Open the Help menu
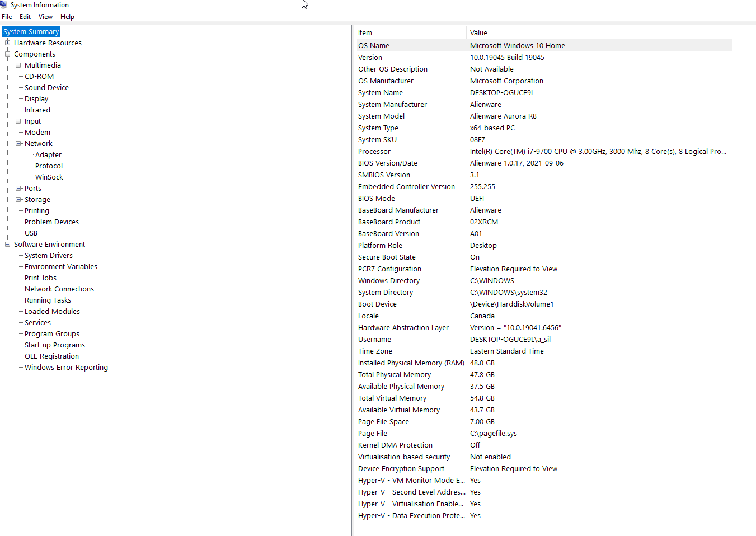 67,17
